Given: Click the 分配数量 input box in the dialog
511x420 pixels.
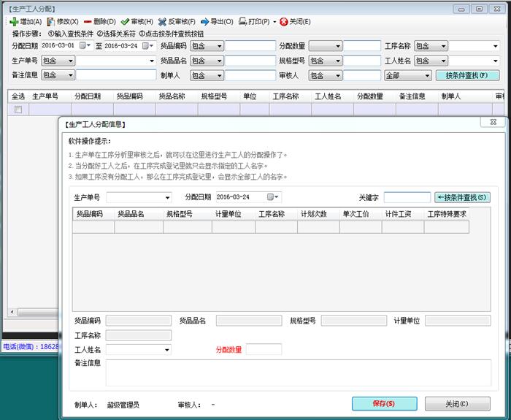Looking at the screenshot, I should pos(264,350).
